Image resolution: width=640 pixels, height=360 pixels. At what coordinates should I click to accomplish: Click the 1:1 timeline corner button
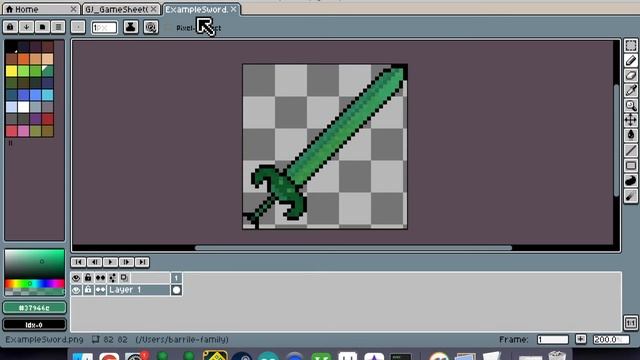coord(631,323)
